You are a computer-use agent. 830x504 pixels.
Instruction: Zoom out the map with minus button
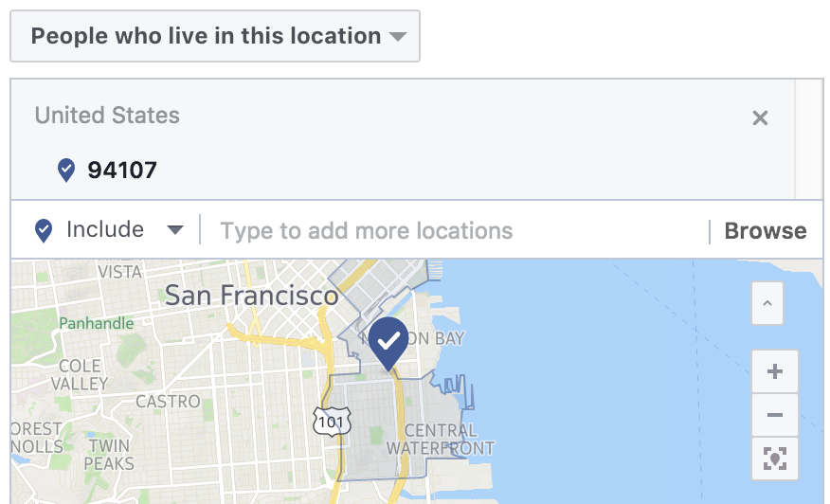click(x=775, y=415)
